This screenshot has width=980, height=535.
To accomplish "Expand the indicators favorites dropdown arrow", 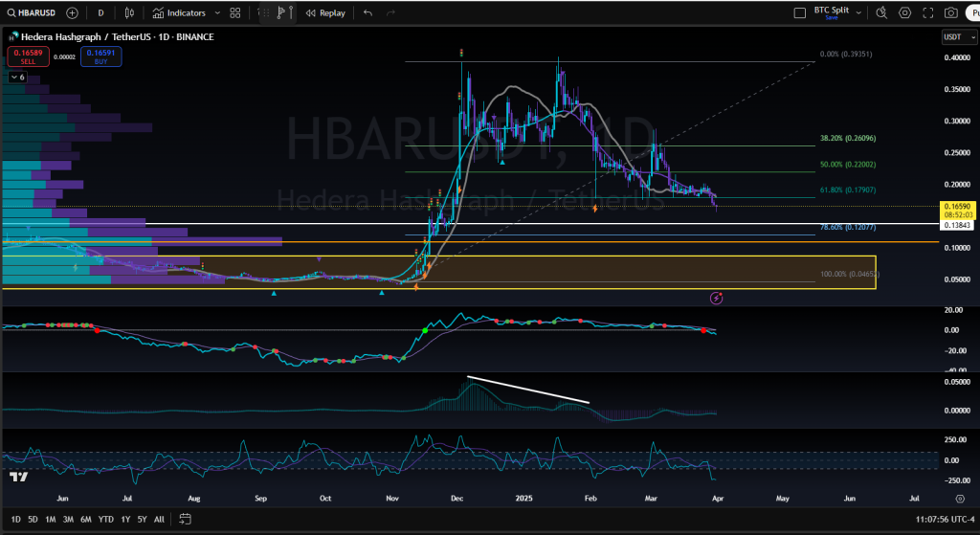I will [x=217, y=12].
